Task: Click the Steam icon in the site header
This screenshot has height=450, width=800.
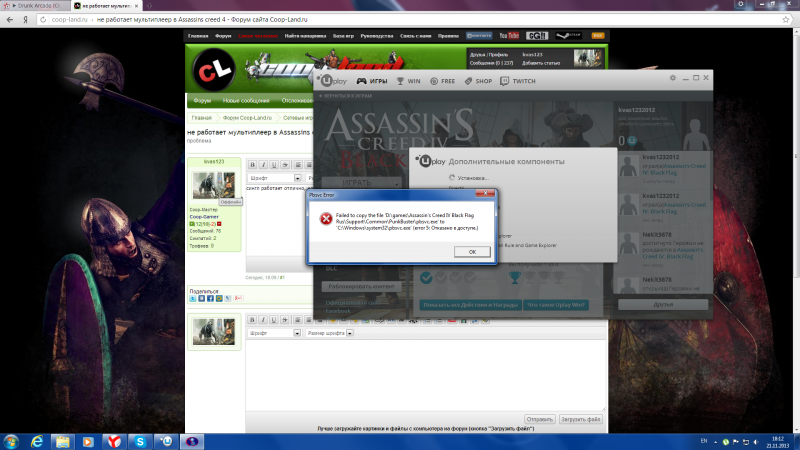Action: pyautogui.click(x=568, y=36)
